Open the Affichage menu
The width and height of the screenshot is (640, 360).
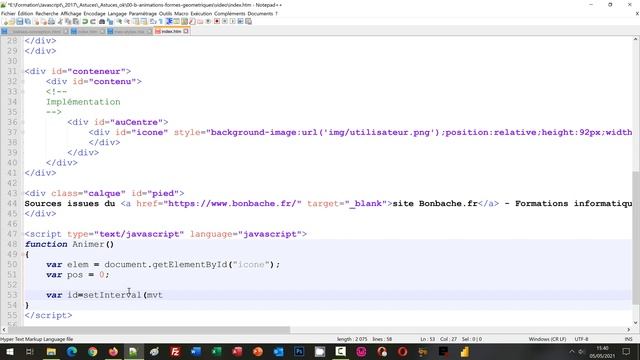71,13
